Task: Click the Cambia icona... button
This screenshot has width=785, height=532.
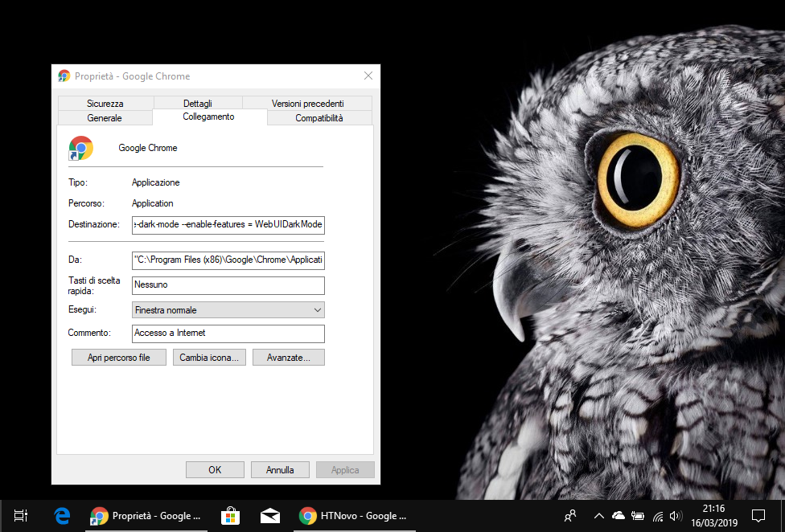Action: [x=209, y=358]
